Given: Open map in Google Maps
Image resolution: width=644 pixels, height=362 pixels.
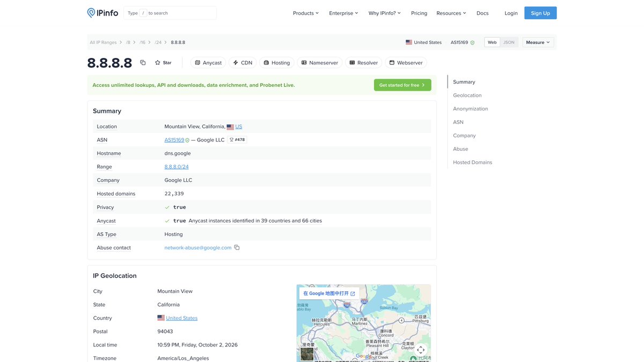Looking at the screenshot, I should (x=329, y=294).
